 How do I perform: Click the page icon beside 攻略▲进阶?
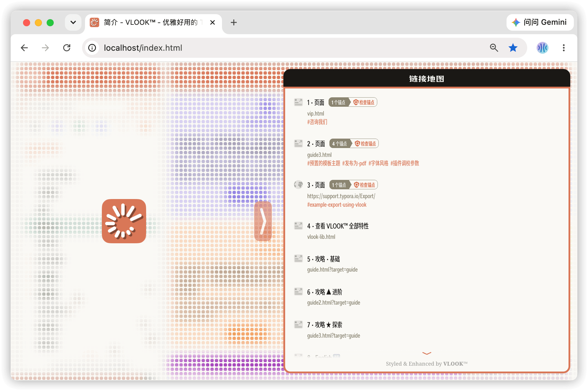pos(298,292)
